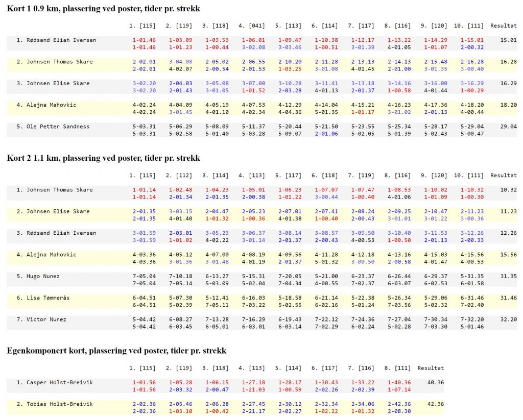Click Alejna Mahovkic in Kort 1 table
Screen dimensions: 523x420
[51, 105]
